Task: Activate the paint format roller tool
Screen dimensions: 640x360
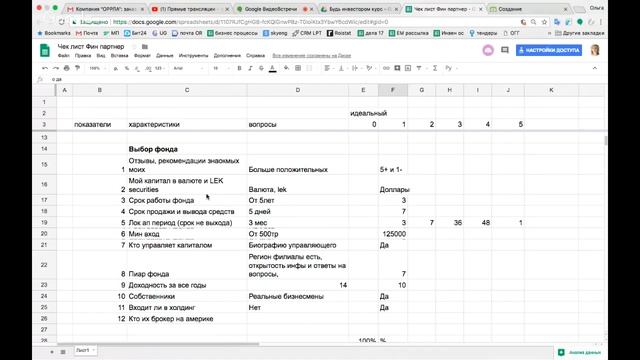Action: [x=77, y=68]
